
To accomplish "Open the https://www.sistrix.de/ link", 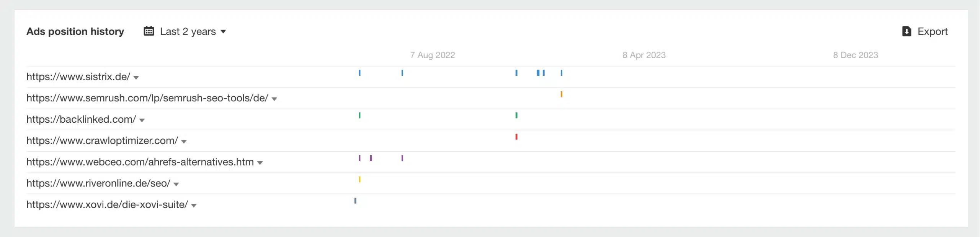I will click(78, 77).
